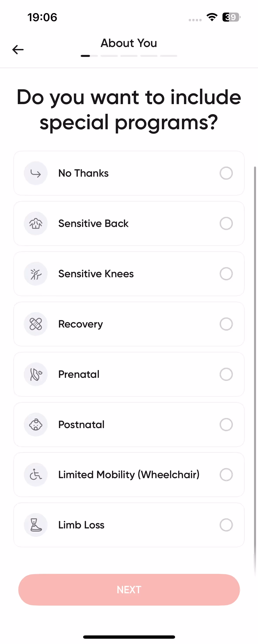The image size is (258, 644).
Task: Tap the Recovery bandage icon
Action: (x=36, y=324)
